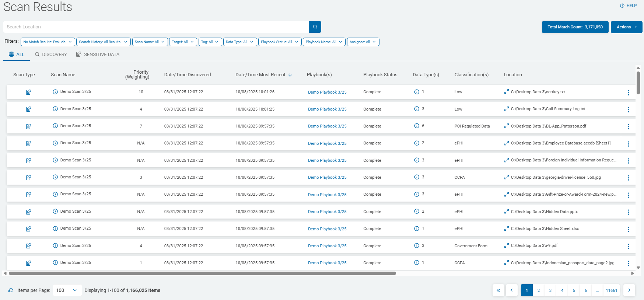Click scan type icon for i-9.pdf row
The image size is (644, 300).
[x=28, y=246]
